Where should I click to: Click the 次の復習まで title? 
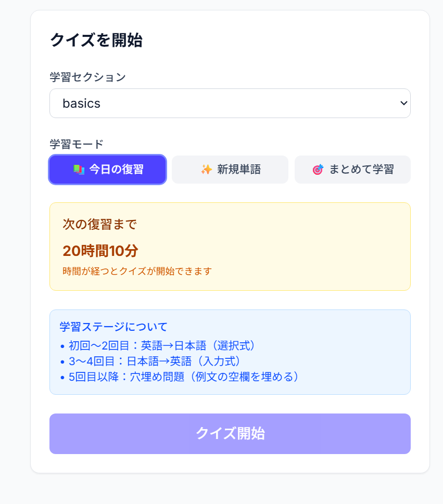point(100,224)
